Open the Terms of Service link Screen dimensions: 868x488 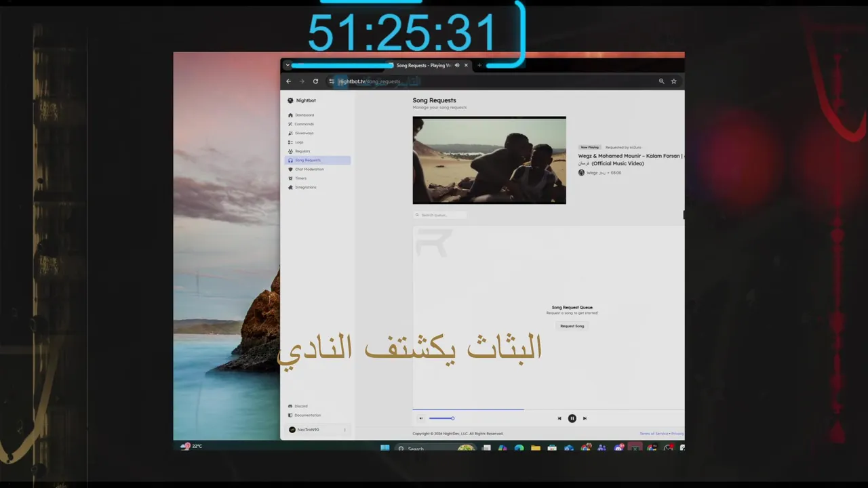(654, 434)
